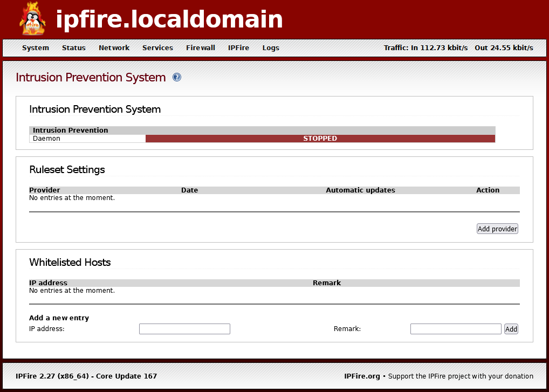This screenshot has width=549, height=392.
Task: Follow the IPFire.org footer link
Action: (x=362, y=376)
